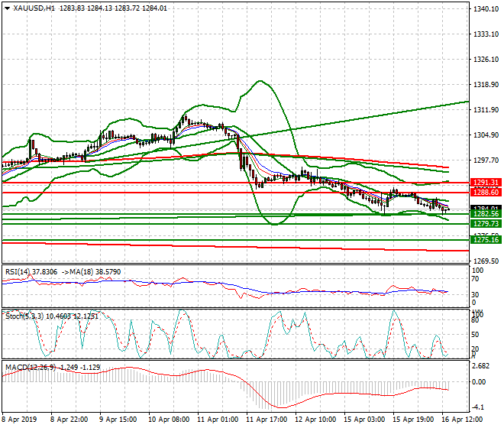This screenshot has height=428, width=504.
Task: Click the current price 1284.01 marker
Action: [x=485, y=209]
